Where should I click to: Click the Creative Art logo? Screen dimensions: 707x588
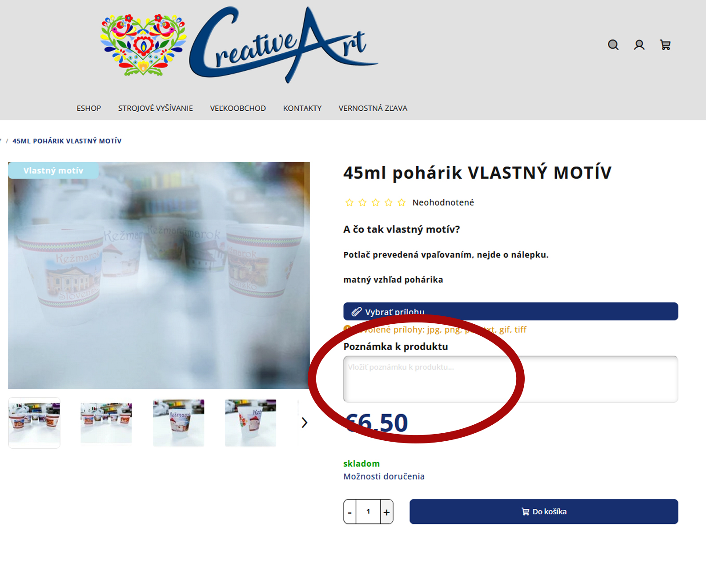click(x=240, y=44)
